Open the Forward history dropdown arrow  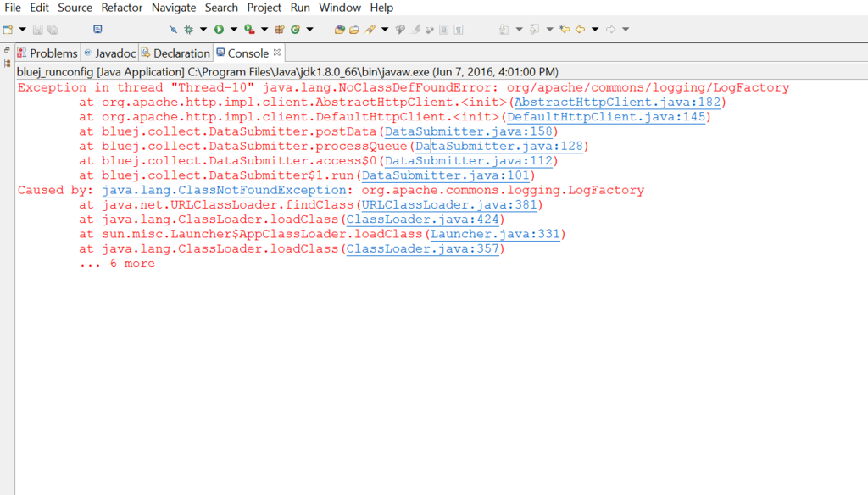[x=626, y=30]
